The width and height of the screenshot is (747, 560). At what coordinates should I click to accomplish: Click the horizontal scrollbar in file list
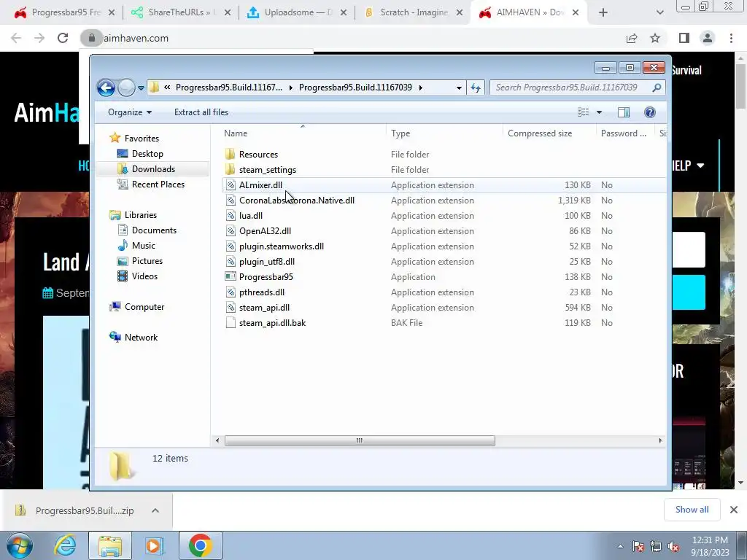360,441
